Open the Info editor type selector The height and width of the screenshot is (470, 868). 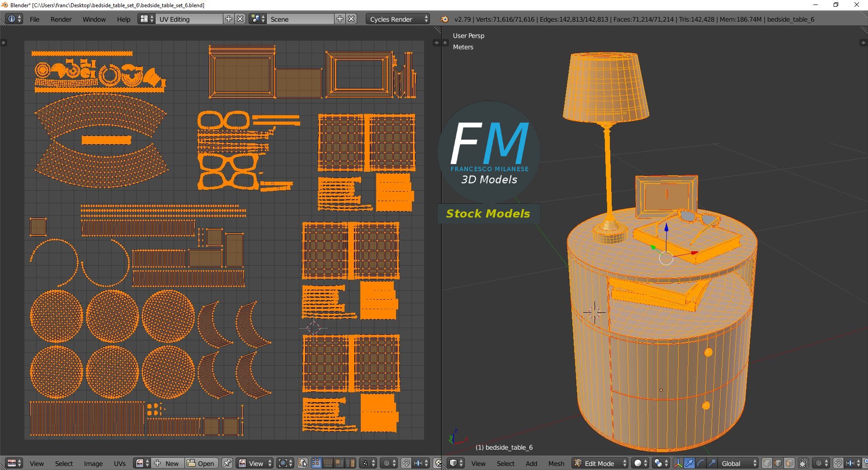14,19
